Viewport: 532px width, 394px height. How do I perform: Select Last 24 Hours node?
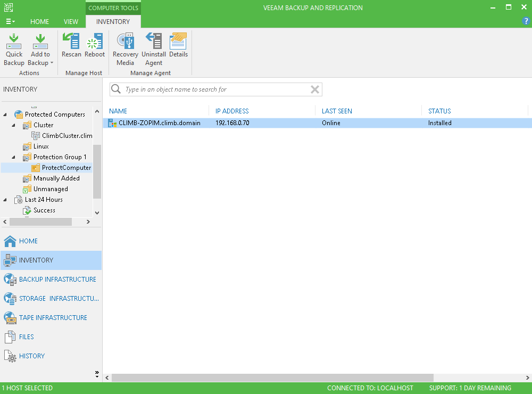click(x=44, y=199)
